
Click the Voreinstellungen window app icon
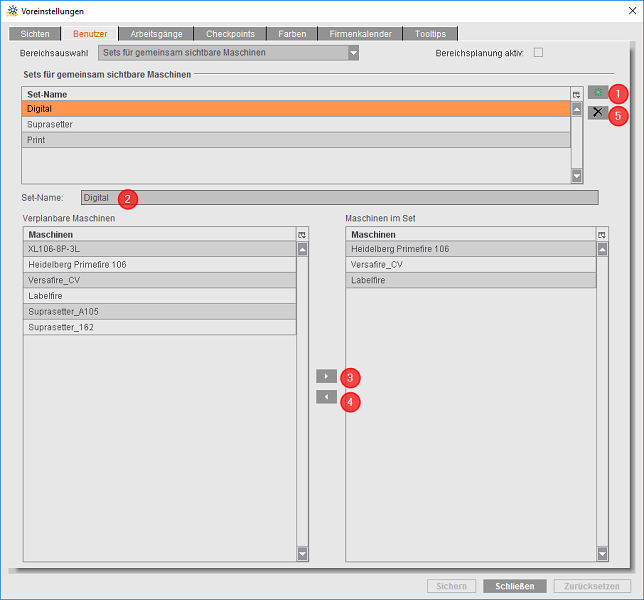12,11
